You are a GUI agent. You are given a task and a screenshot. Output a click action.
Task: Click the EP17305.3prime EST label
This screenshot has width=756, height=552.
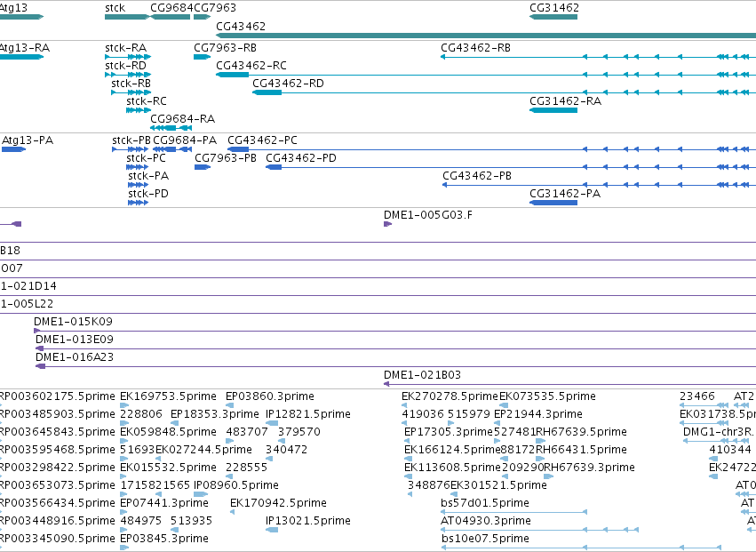[449, 432]
